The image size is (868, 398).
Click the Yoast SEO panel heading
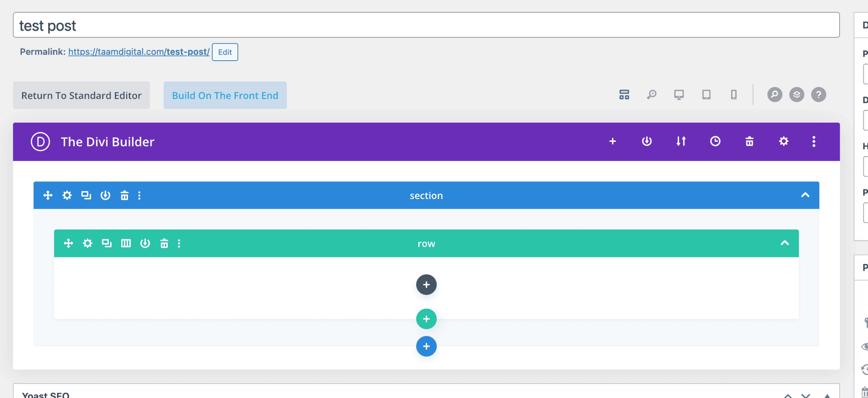[x=46, y=395]
